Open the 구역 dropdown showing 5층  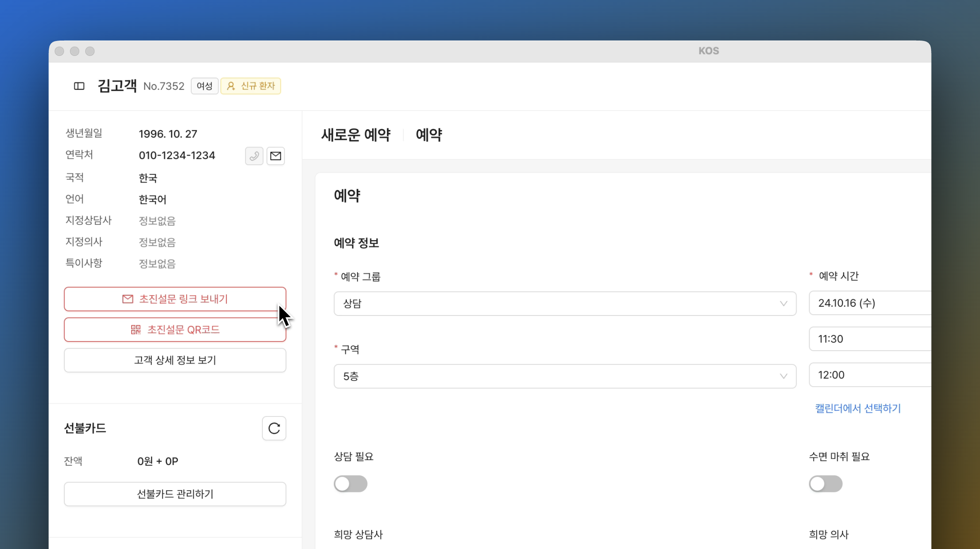point(564,376)
